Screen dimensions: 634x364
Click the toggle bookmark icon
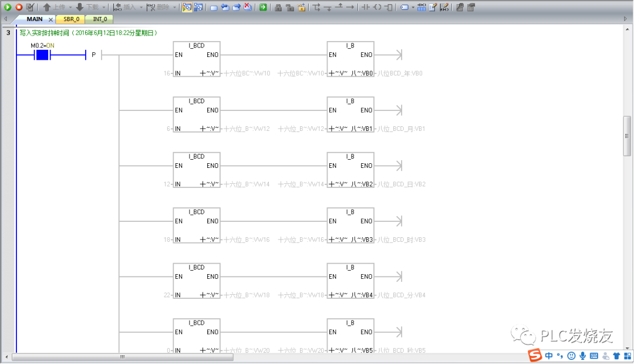click(214, 7)
